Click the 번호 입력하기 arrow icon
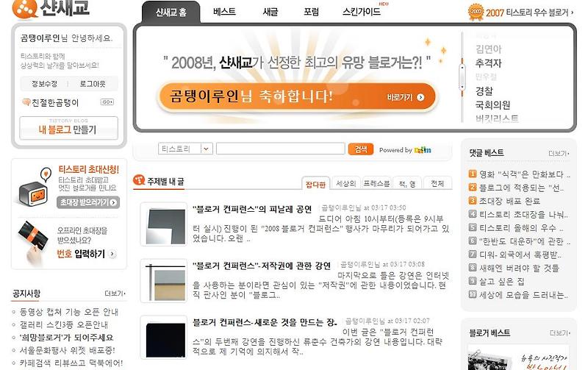Viewport: 588px width, 370px height. (112, 254)
